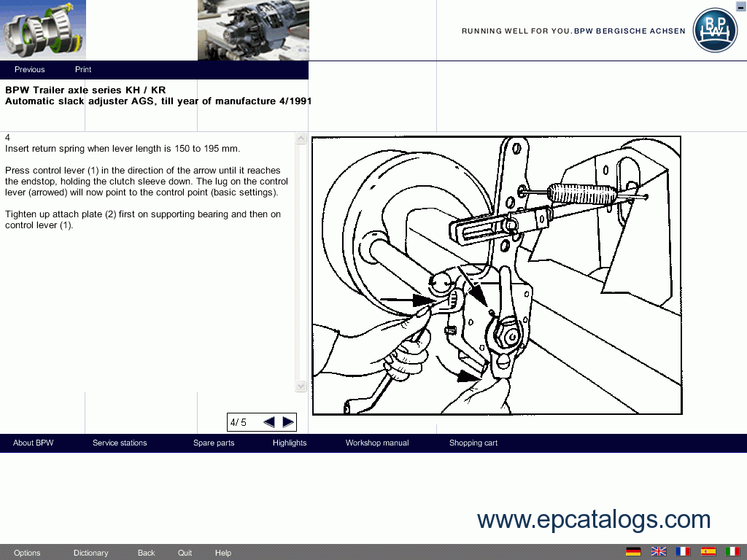This screenshot has width=747, height=560.
Task: Open the Dictionary from bottom bar
Action: pyautogui.click(x=91, y=553)
